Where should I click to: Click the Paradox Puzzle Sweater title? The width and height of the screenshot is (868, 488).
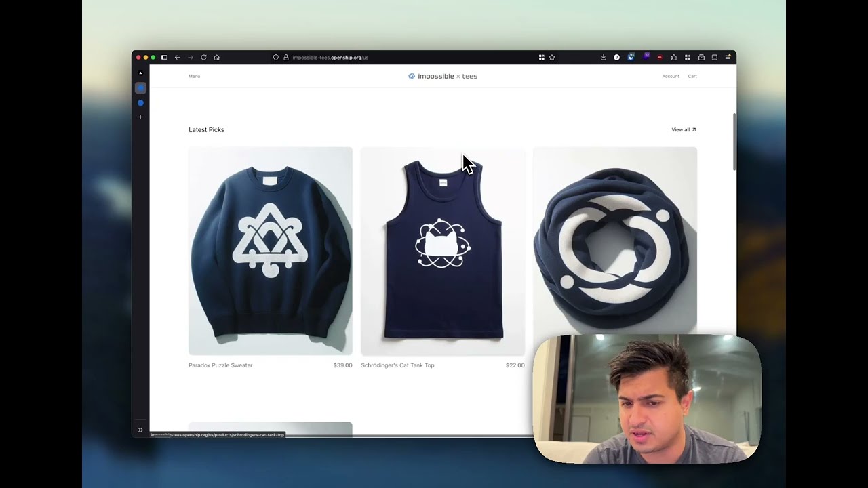pos(220,365)
